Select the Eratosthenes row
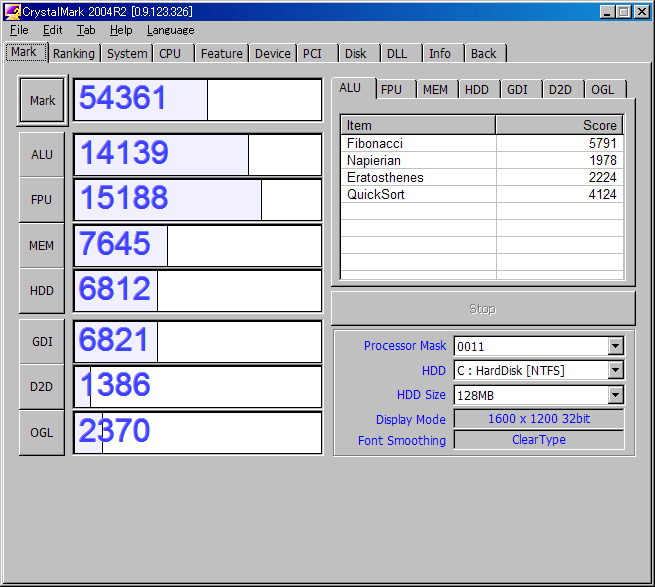Viewport: 655px width, 587px height. click(482, 178)
